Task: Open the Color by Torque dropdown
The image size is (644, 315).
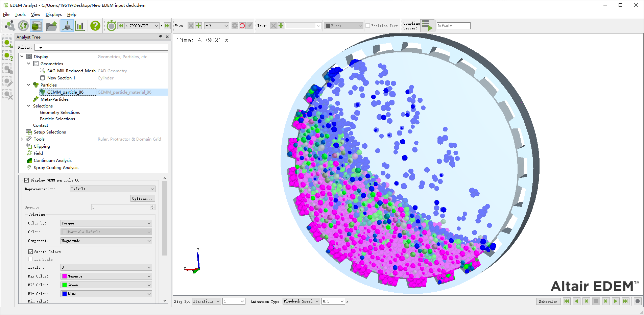Action: [x=106, y=223]
